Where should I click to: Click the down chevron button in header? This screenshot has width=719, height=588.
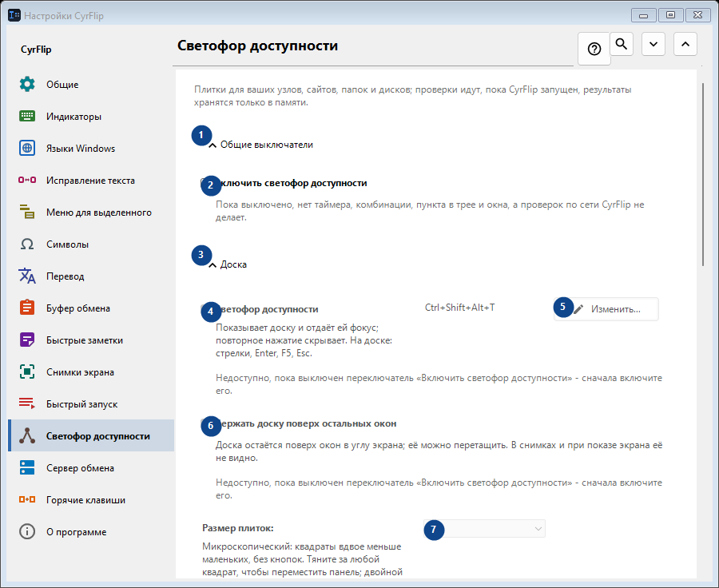[x=653, y=44]
